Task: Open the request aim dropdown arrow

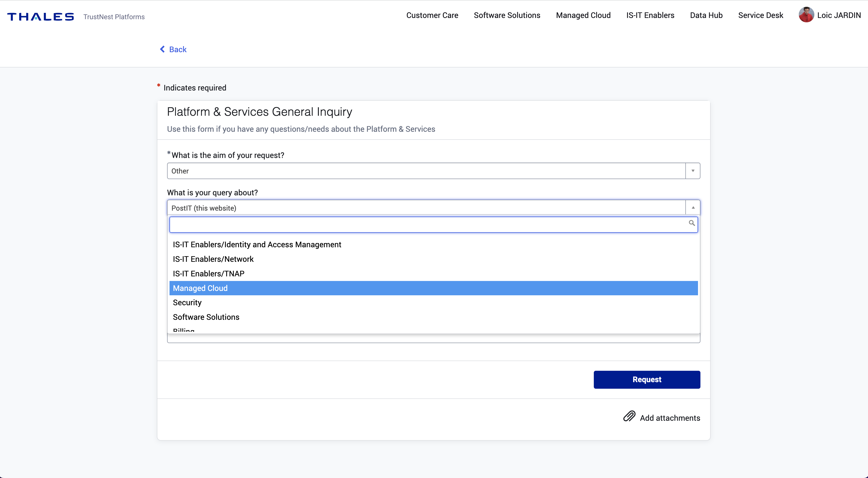Action: click(693, 171)
